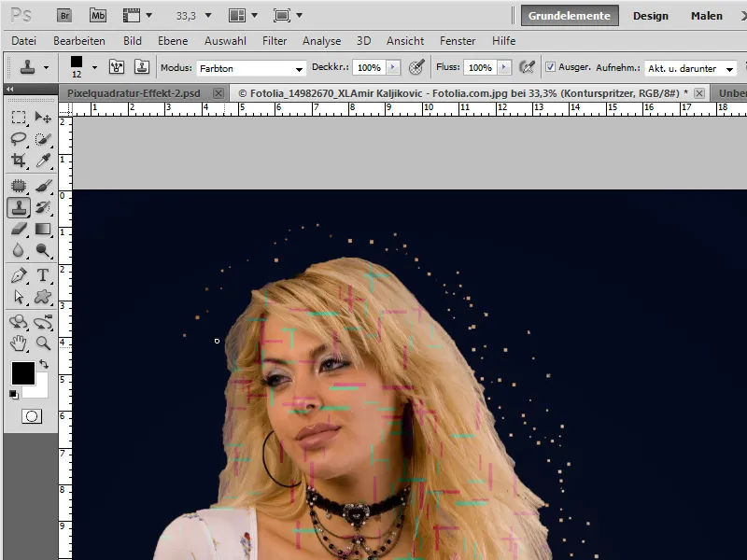
Task: Open the zoom level 33,3 dropdown
Action: [207, 16]
